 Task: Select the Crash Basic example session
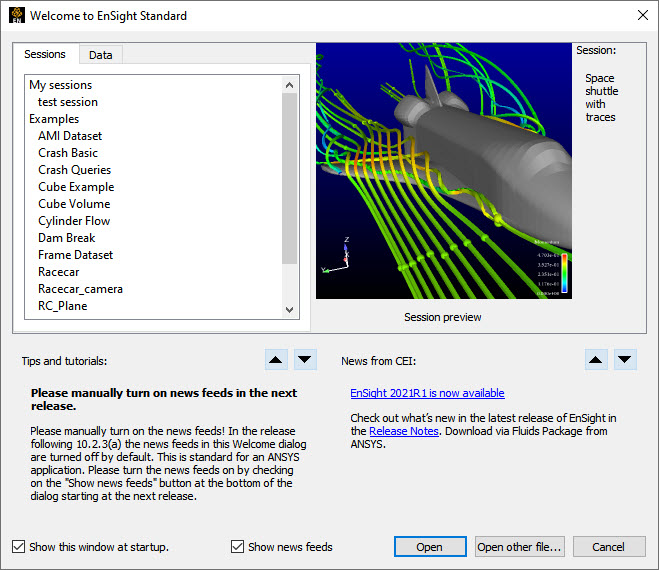(68, 153)
